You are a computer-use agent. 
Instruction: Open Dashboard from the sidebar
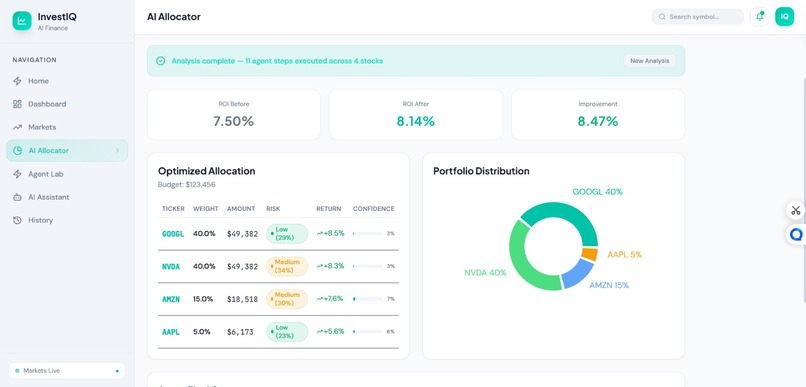(67, 104)
